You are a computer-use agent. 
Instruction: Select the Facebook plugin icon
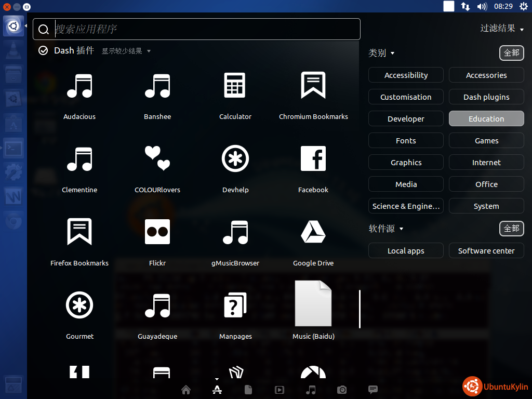tap(313, 158)
